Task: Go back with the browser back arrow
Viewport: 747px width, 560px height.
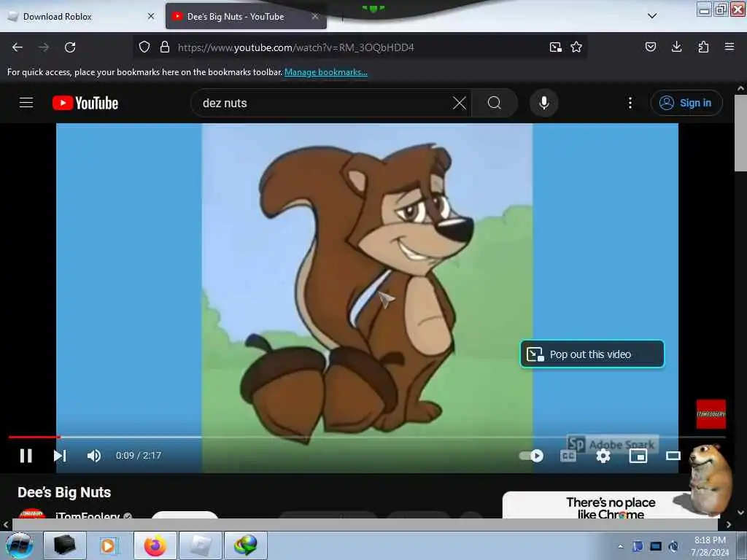Action: [x=18, y=47]
